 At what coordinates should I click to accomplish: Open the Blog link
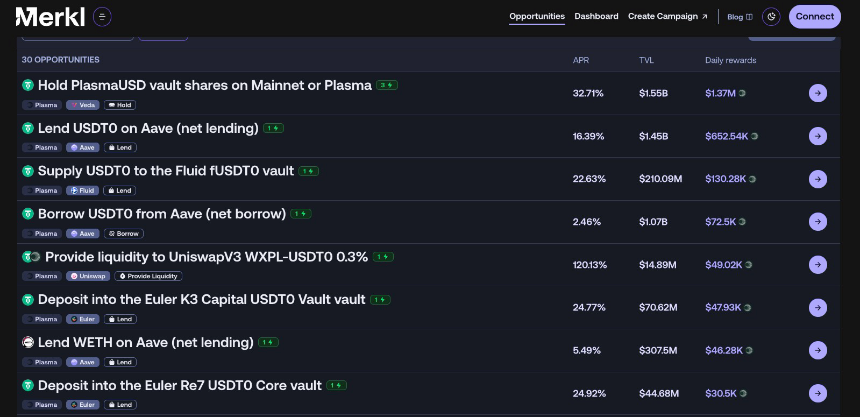coord(739,16)
